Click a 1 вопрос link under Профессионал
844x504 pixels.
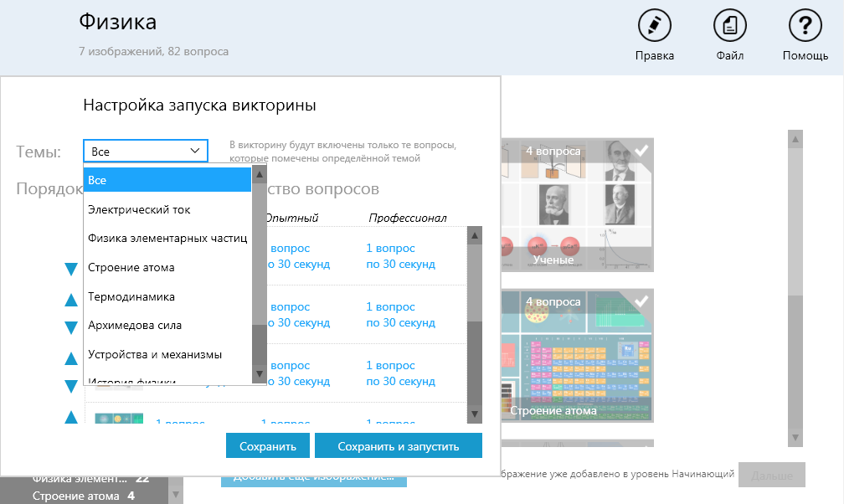[390, 248]
